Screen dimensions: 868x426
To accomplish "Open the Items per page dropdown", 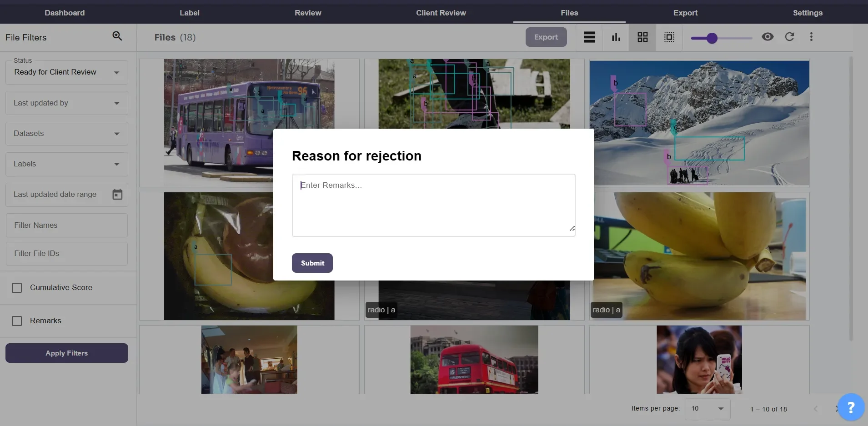I will coord(707,409).
